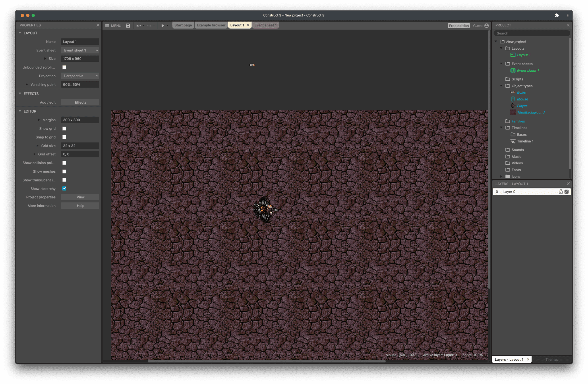588x384 pixels.
Task: Click the undo arrow icon in toolbar
Action: [138, 25]
